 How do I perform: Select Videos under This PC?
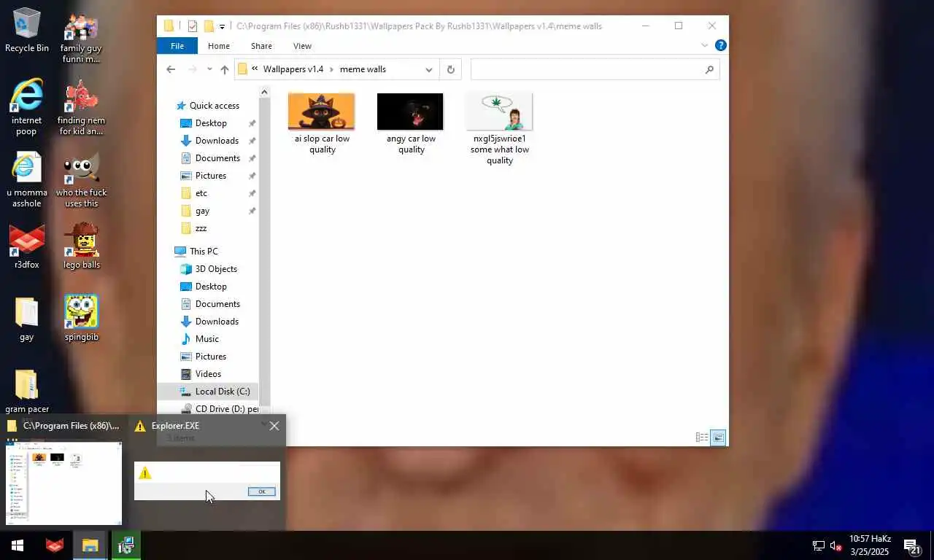pos(208,374)
